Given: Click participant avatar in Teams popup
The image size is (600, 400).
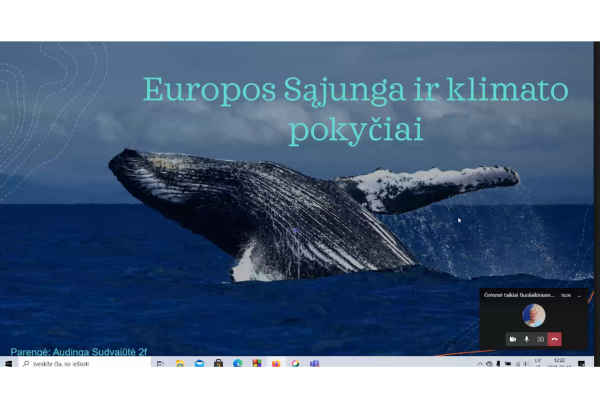Looking at the screenshot, I should [534, 315].
